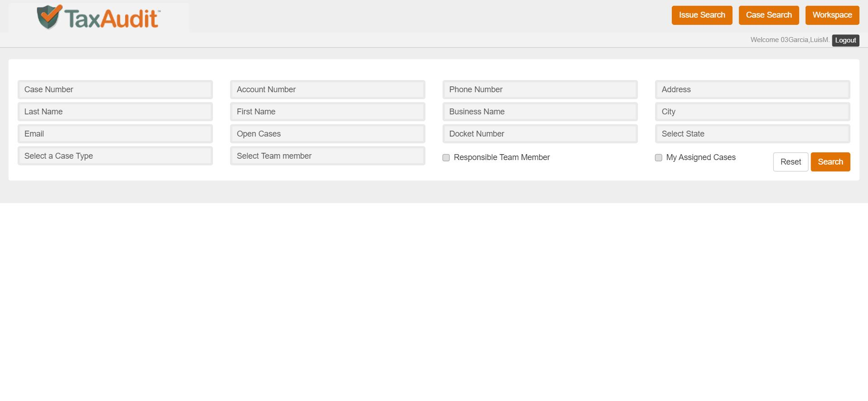The height and width of the screenshot is (401, 868).
Task: Reset the search form
Action: click(x=791, y=162)
